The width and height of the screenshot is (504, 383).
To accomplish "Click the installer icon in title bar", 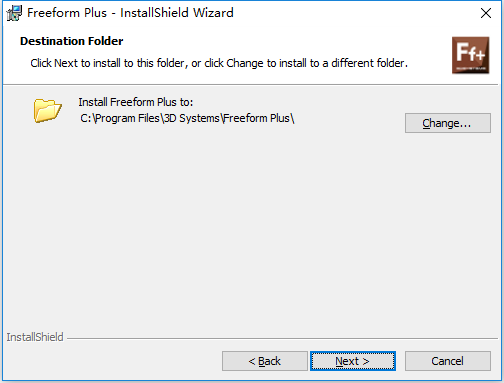I will 14,13.
